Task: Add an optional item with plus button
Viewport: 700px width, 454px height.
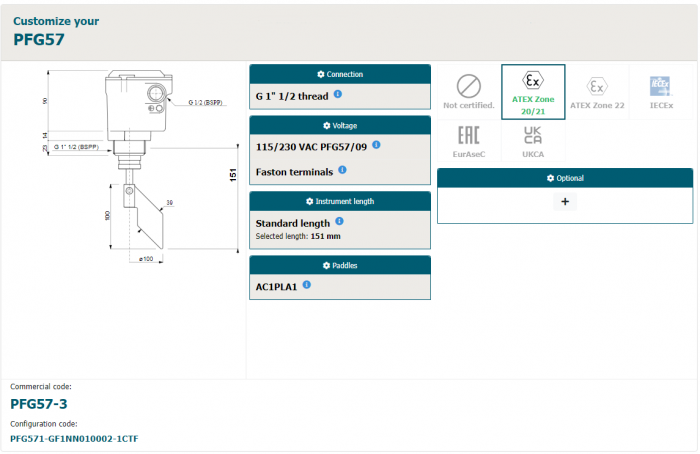Action: [x=564, y=201]
